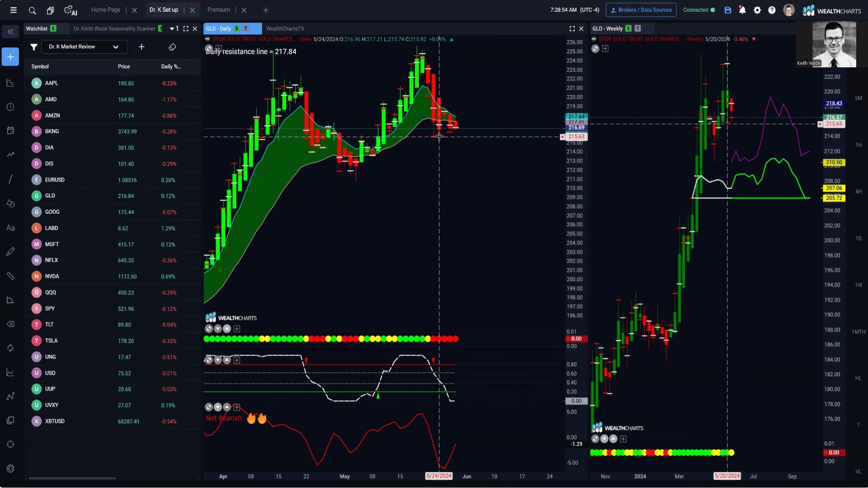Screen dimensions: 868x488
Task: Move the daily dots indicator pane down
Action: (x=217, y=329)
